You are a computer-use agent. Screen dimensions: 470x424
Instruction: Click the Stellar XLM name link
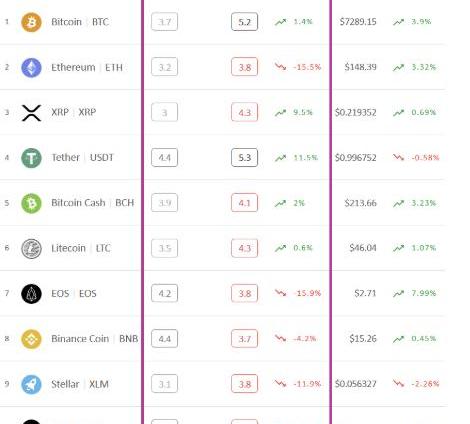[80, 384]
